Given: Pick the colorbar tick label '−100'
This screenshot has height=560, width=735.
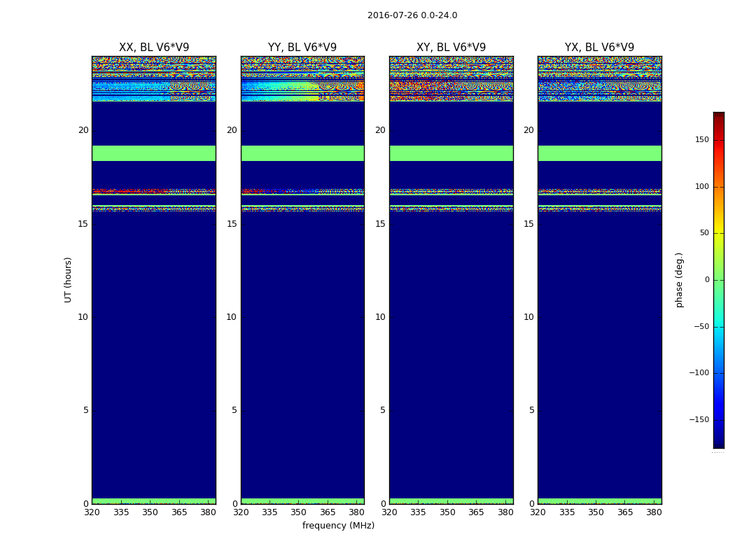Looking at the screenshot, I should (x=698, y=373).
